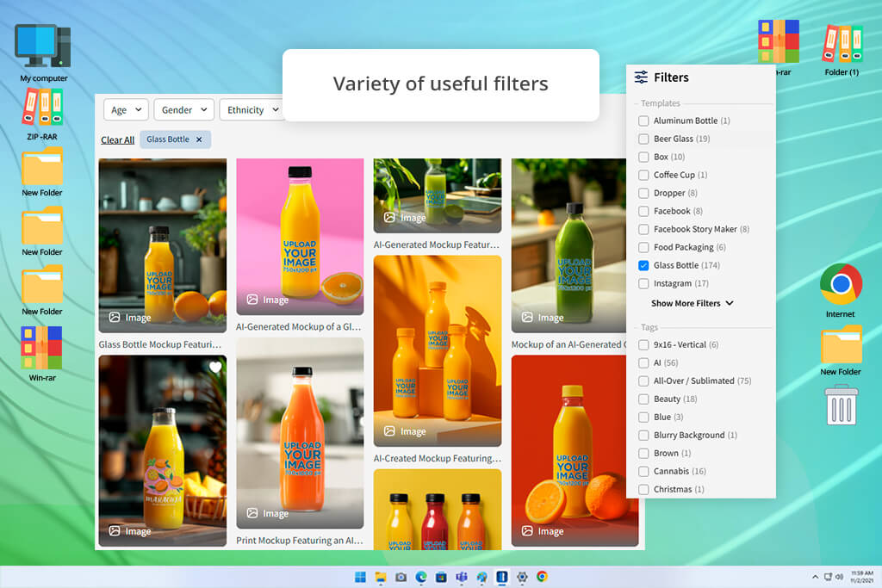The image size is (882, 588).
Task: Open Microsoft Edge from the taskbar
Action: click(420, 577)
